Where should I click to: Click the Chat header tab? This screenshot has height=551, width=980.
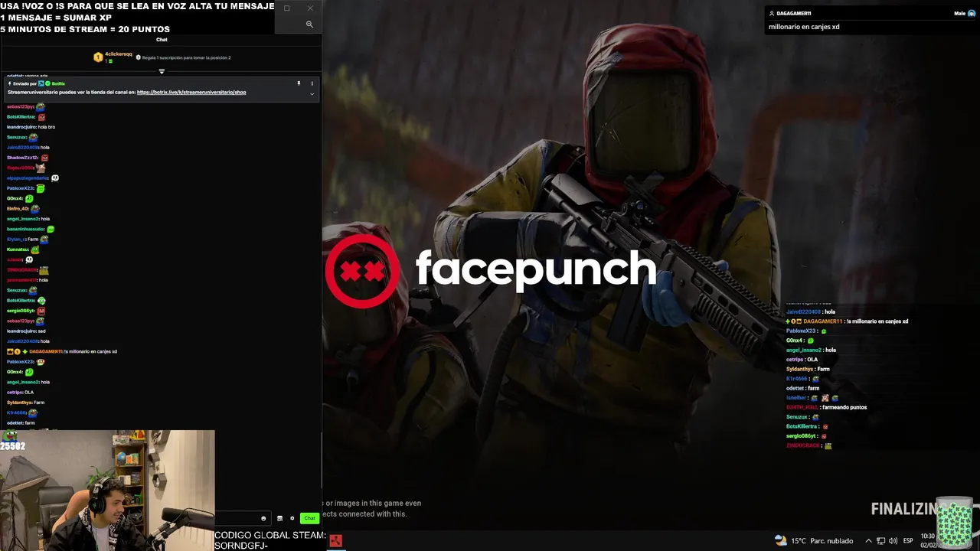pyautogui.click(x=162, y=40)
